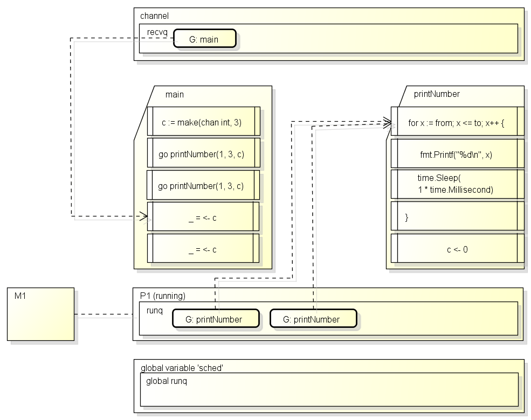Select the closing brace '}' block
Screen dimensions: 531x420
(458, 216)
